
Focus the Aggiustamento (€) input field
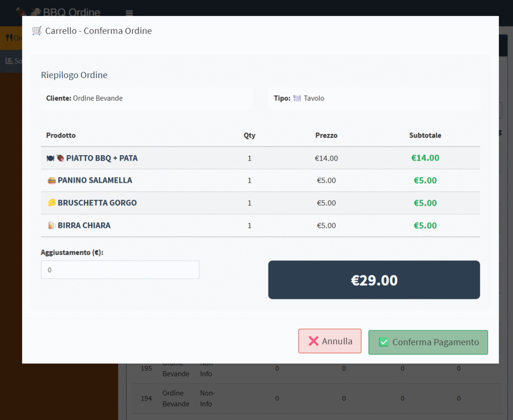click(x=120, y=270)
